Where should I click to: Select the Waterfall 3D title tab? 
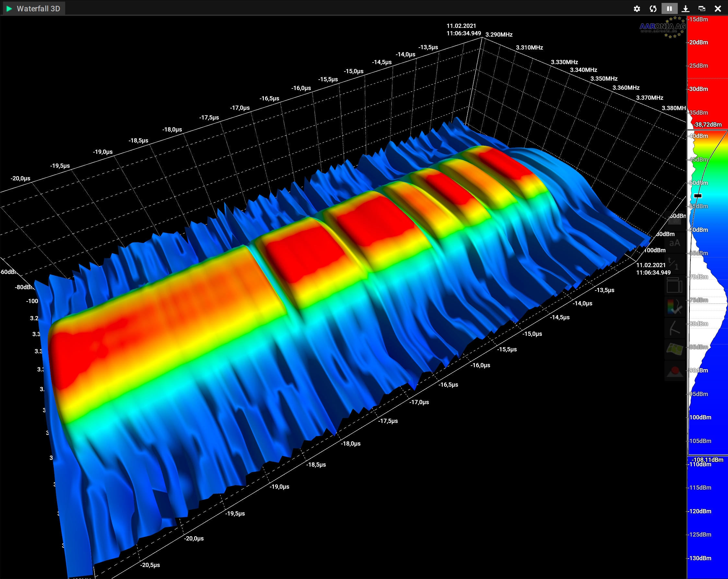point(38,8)
